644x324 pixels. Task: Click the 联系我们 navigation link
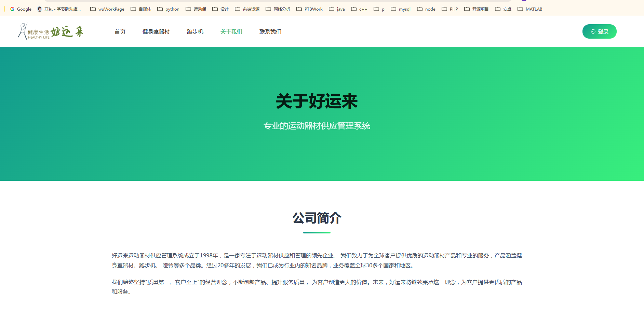270,31
